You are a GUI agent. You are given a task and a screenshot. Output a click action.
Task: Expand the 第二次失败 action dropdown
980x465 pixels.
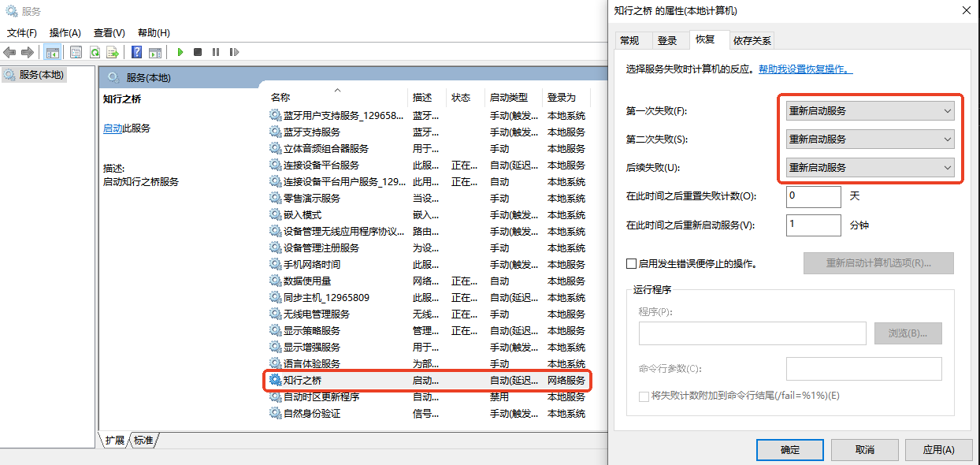870,139
